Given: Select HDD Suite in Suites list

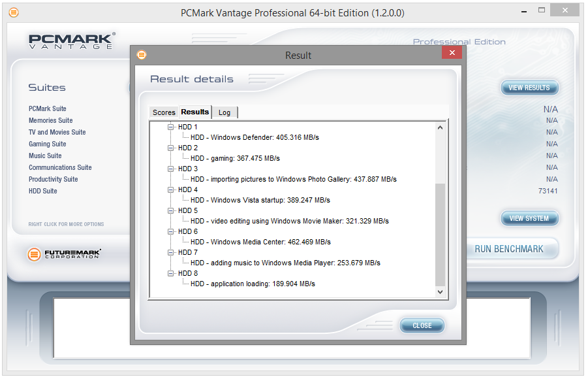Looking at the screenshot, I should point(43,191).
